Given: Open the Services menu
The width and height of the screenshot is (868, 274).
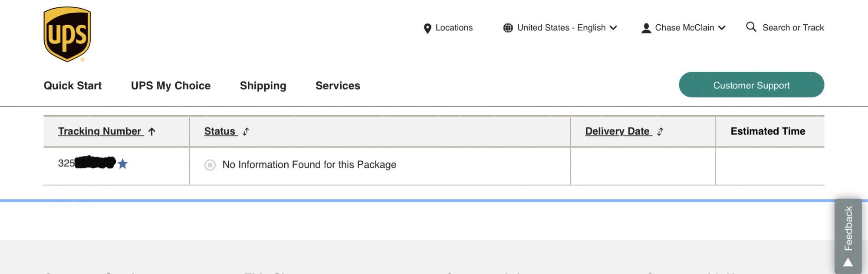Looking at the screenshot, I should [338, 86].
